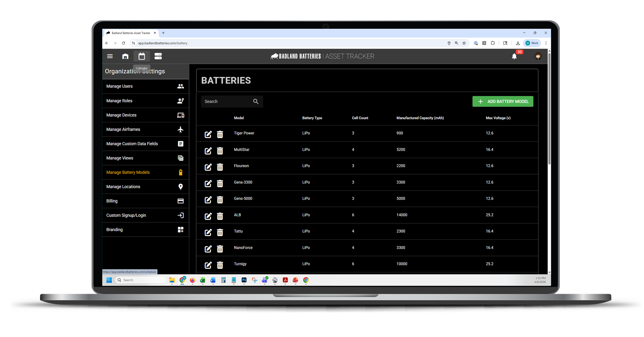Delete the Turnigy battery model

(x=220, y=265)
